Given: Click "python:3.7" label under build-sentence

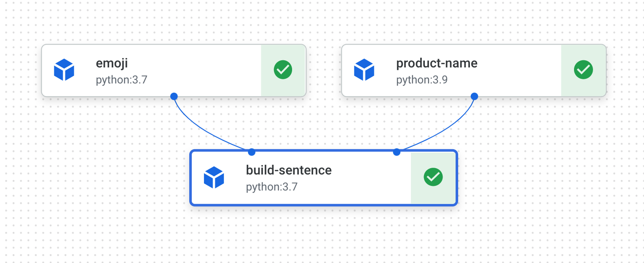Looking at the screenshot, I should [x=271, y=187].
